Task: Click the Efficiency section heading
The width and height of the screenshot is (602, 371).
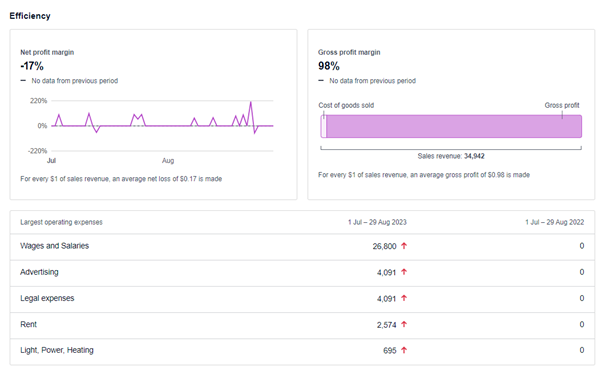Action: click(x=30, y=16)
